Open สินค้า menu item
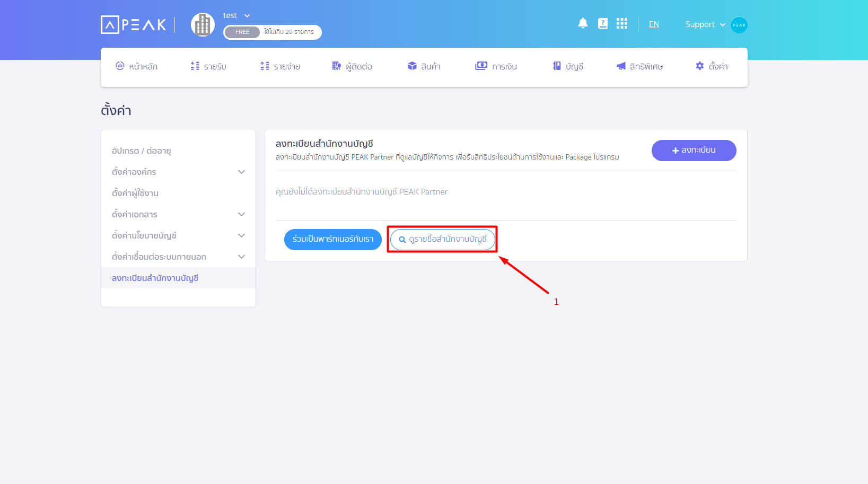The width and height of the screenshot is (868, 484). [x=424, y=66]
